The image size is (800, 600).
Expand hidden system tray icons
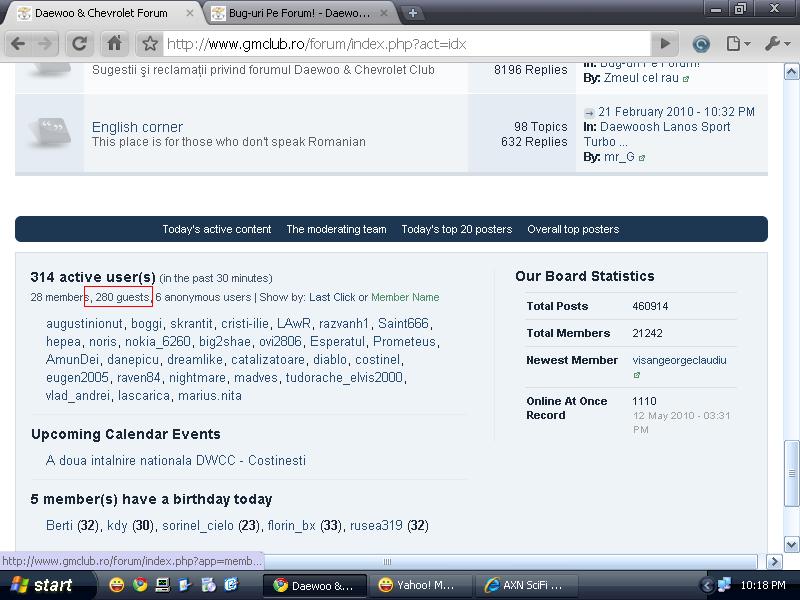(707, 586)
